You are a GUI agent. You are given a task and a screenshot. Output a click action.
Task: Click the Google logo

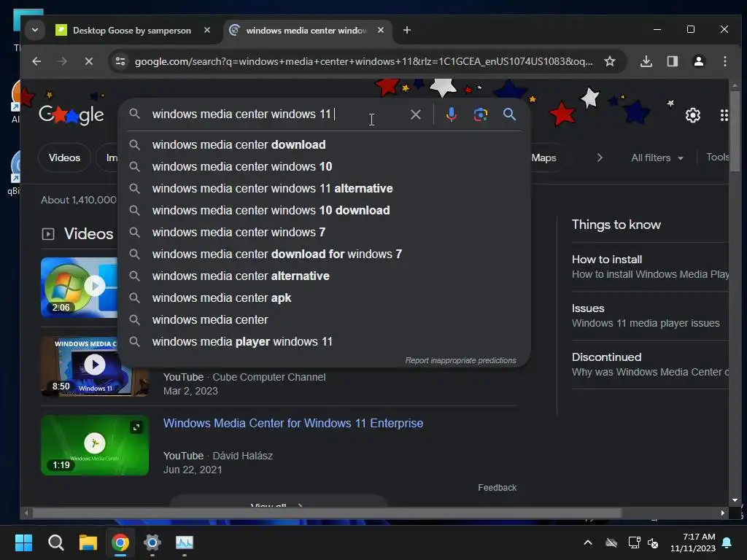71,114
